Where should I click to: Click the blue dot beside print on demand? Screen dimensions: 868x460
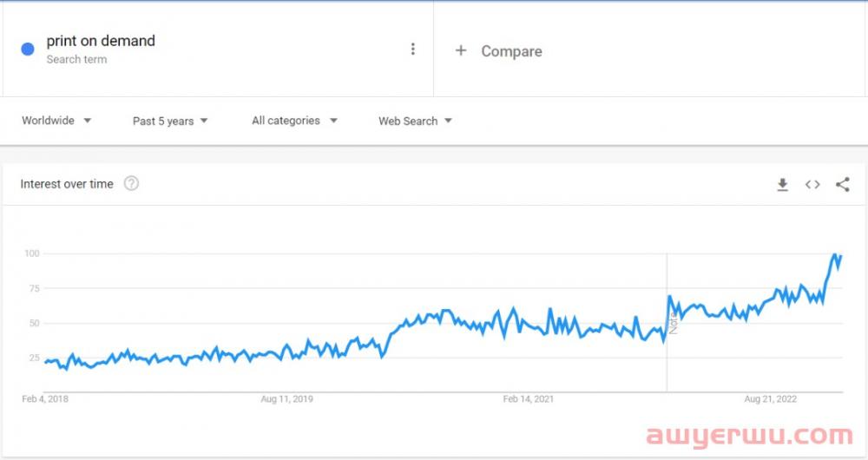pyautogui.click(x=28, y=49)
